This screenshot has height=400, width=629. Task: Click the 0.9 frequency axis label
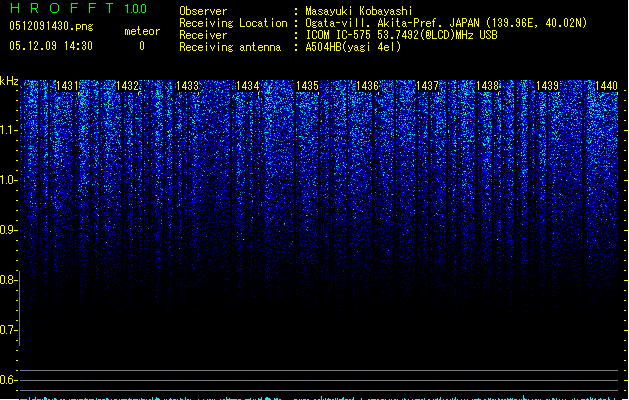coord(8,230)
